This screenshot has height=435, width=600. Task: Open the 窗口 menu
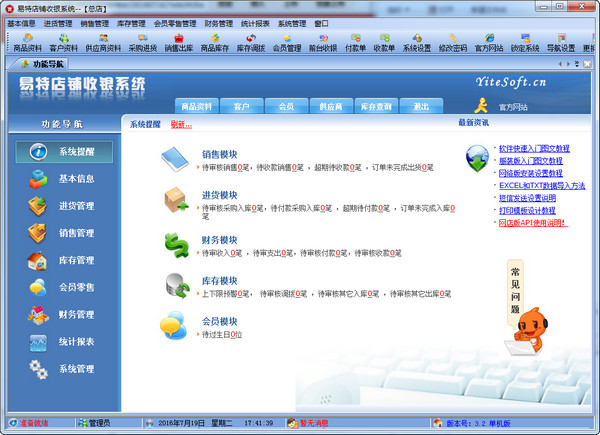click(x=322, y=22)
